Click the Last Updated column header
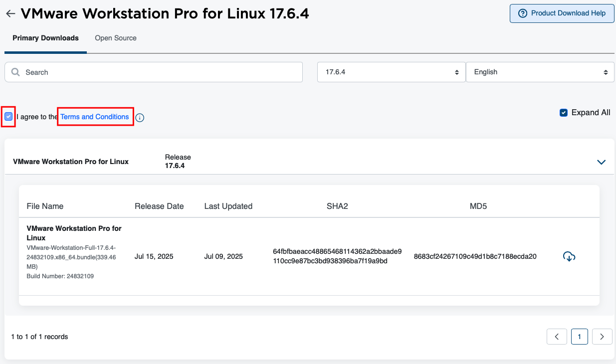The width and height of the screenshot is (616, 364). [228, 206]
